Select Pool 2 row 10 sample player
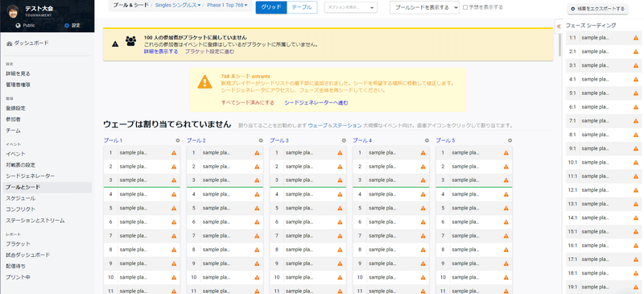This screenshot has height=294, width=644. click(225, 278)
